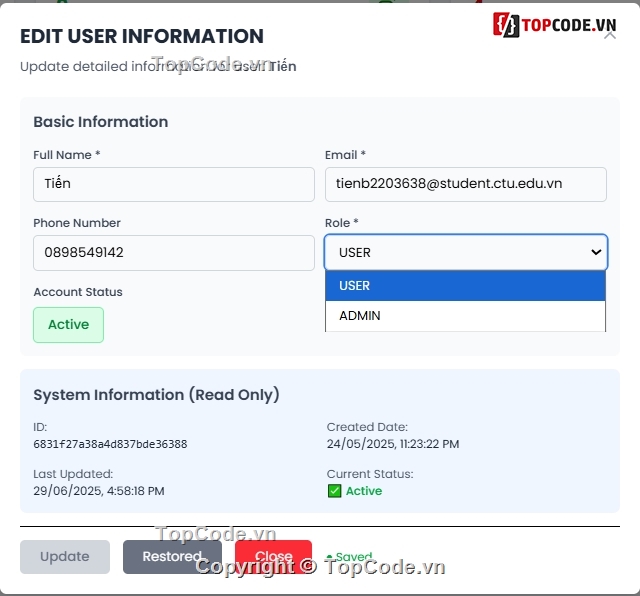
Task: Click the Role * label
Action: 342,223
